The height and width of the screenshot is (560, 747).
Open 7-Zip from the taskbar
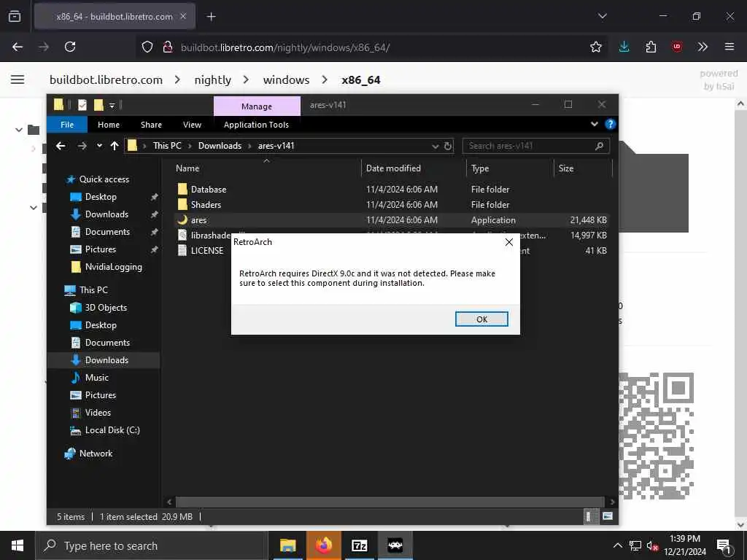tap(359, 545)
